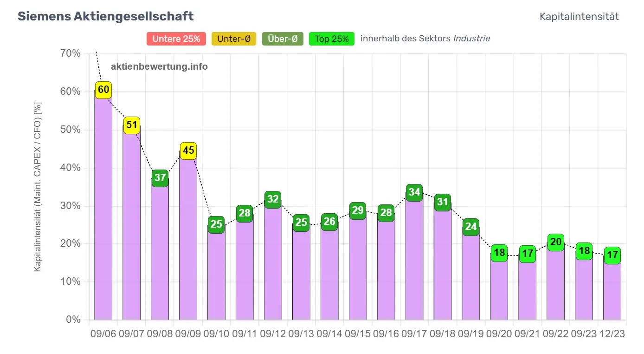Click the green 31 data label for 09/18

(x=443, y=202)
